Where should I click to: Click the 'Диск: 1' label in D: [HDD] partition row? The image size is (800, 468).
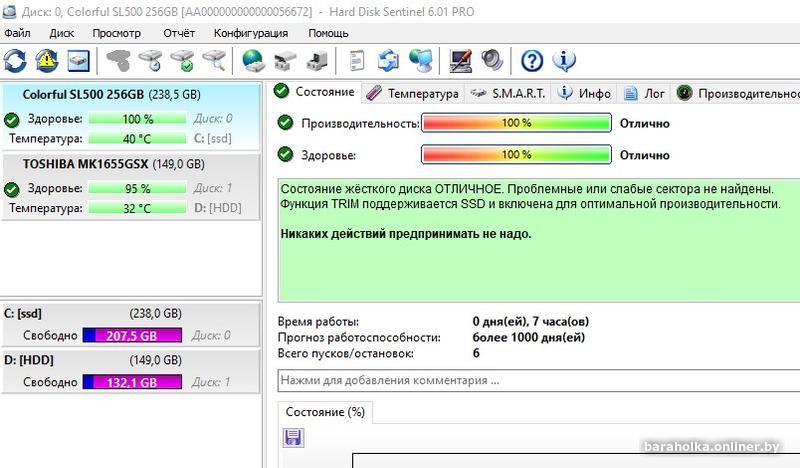coord(211,382)
